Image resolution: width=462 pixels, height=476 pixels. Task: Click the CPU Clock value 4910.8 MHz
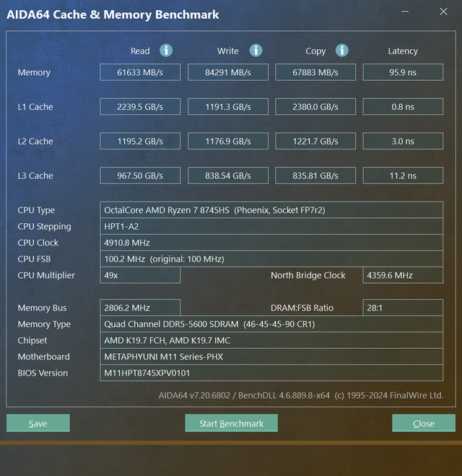[271, 243]
